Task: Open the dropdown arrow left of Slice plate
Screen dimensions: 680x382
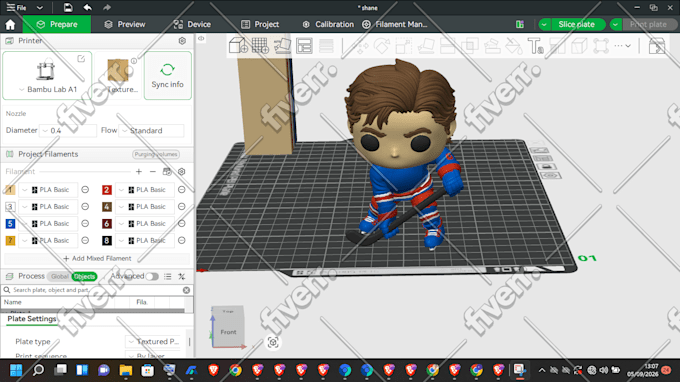Action: [x=544, y=25]
